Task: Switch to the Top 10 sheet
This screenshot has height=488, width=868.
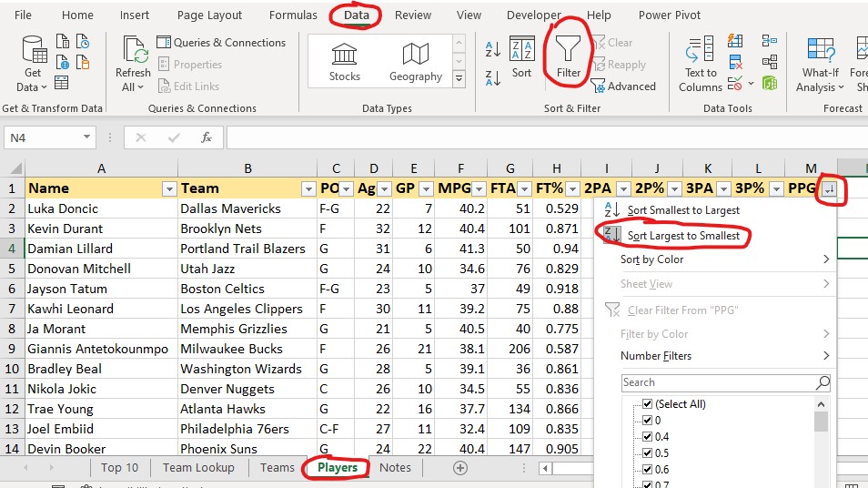Action: point(119,467)
